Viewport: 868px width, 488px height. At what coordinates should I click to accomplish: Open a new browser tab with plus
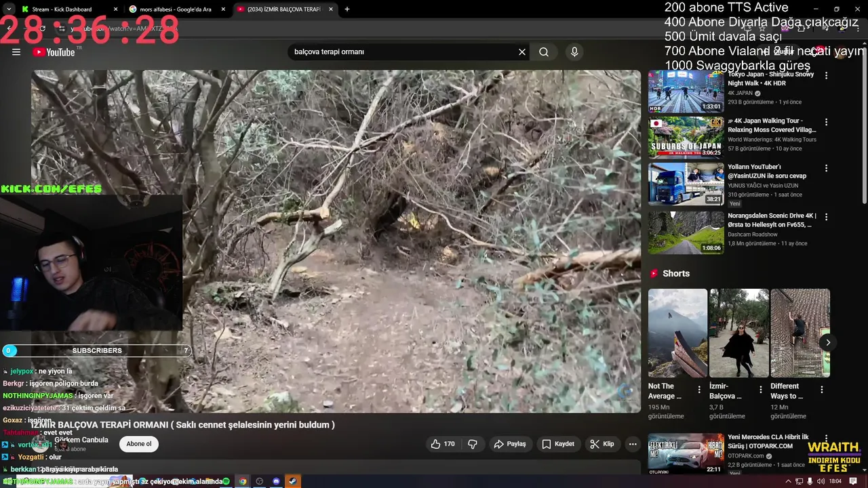(x=347, y=9)
